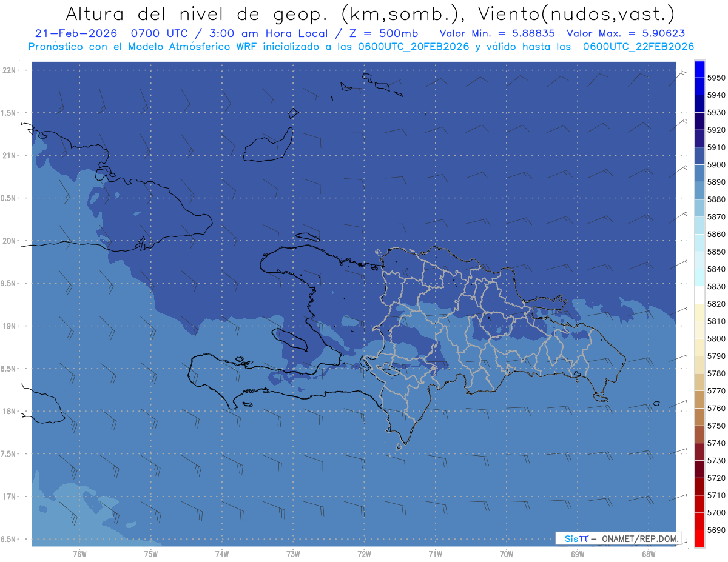This screenshot has width=728, height=562.
Task: Click the 'ONAMET/REP.DOM.' credit label
Action: [639, 538]
